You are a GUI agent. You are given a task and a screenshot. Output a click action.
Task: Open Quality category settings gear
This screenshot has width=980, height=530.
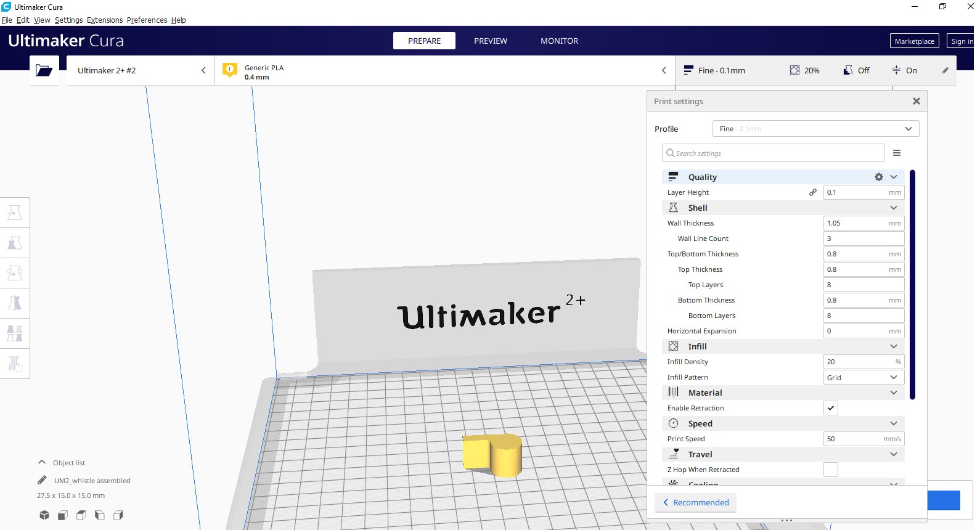(x=879, y=177)
